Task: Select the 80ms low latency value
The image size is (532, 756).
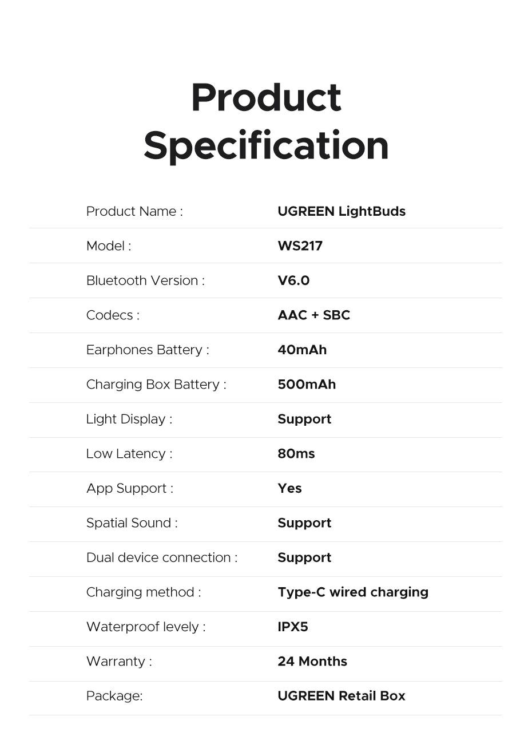Action: pyautogui.click(x=296, y=454)
